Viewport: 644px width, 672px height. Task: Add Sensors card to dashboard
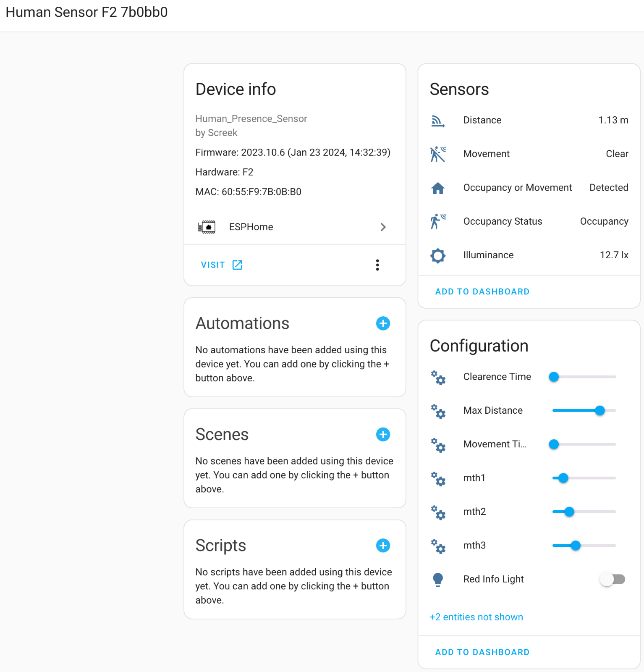pyautogui.click(x=482, y=291)
